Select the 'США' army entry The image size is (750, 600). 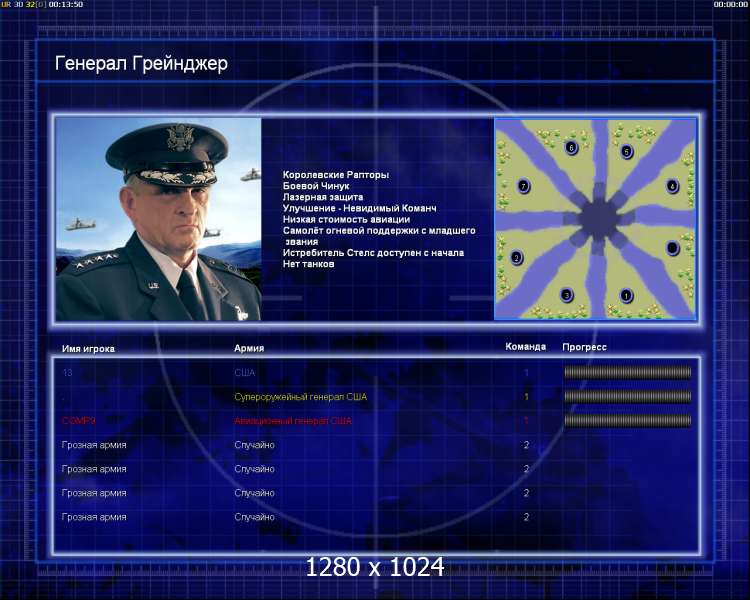(244, 372)
